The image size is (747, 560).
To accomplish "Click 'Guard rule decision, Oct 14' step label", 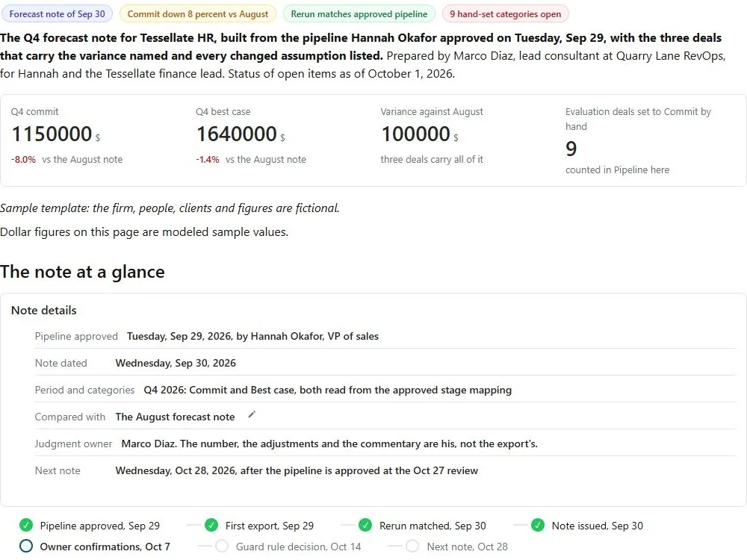I will [x=298, y=547].
